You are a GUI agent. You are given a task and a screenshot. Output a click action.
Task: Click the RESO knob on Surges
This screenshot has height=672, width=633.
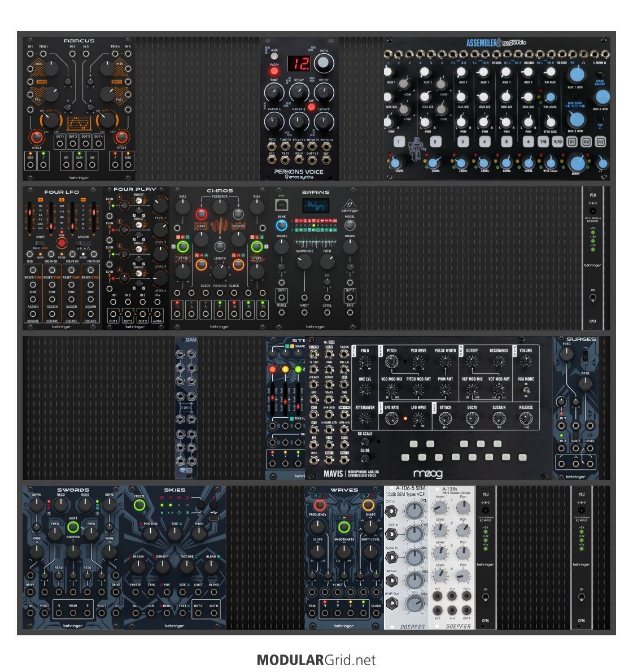click(x=585, y=384)
